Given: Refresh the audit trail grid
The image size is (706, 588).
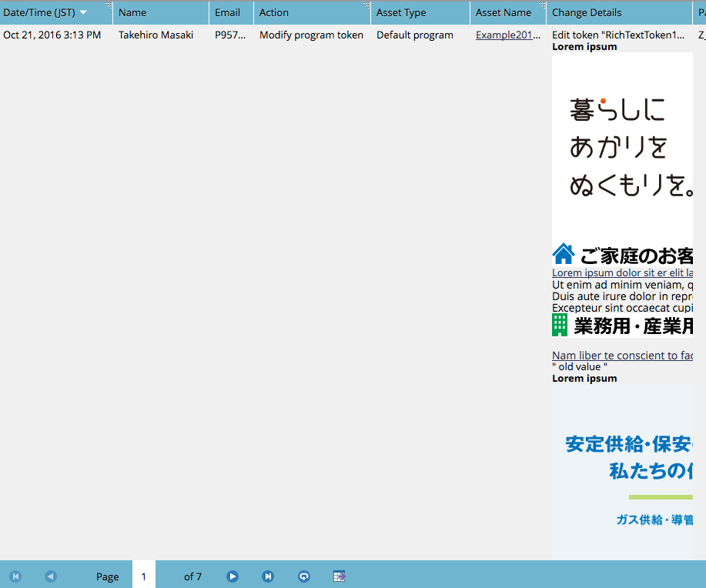Looking at the screenshot, I should click(304, 576).
